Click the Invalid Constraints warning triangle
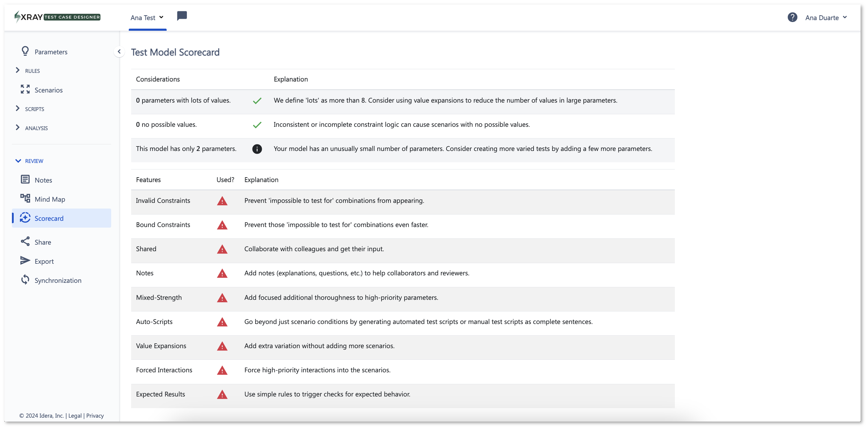868x429 pixels. [x=222, y=201]
